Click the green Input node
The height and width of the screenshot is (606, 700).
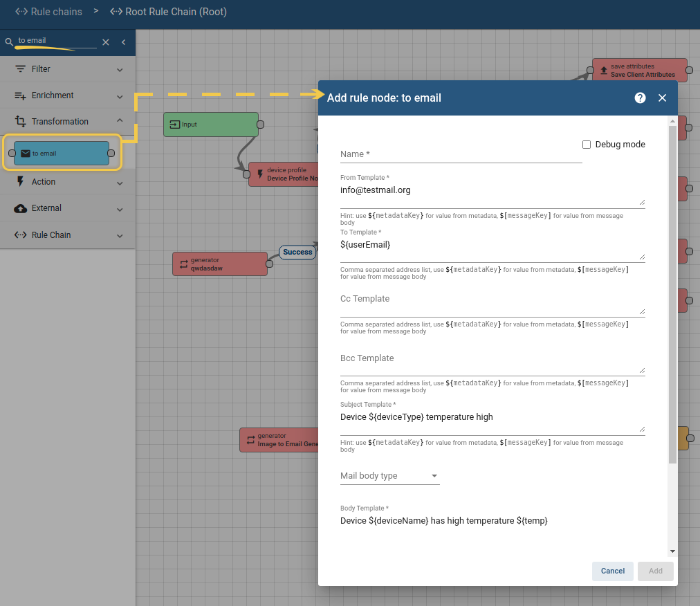210,125
